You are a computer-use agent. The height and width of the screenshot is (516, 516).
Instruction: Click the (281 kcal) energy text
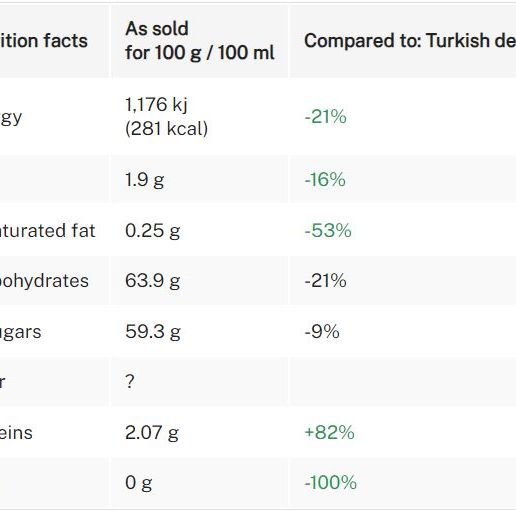point(166,129)
